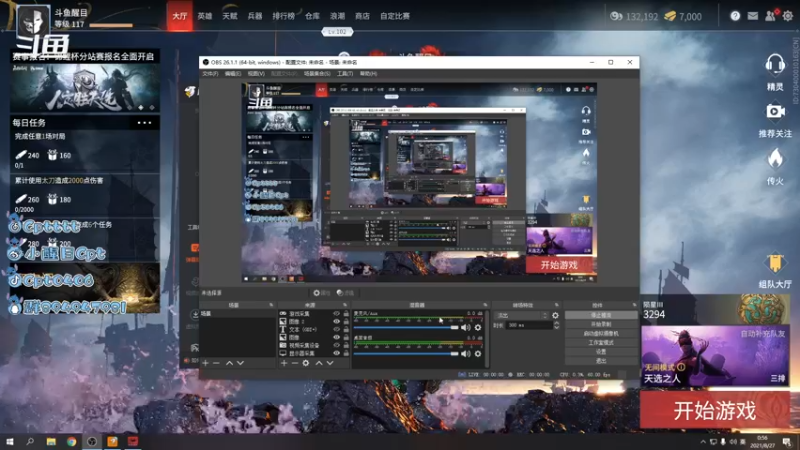Toggle lock on 图像 2 source
The width and height of the screenshot is (800, 450).
[346, 321]
